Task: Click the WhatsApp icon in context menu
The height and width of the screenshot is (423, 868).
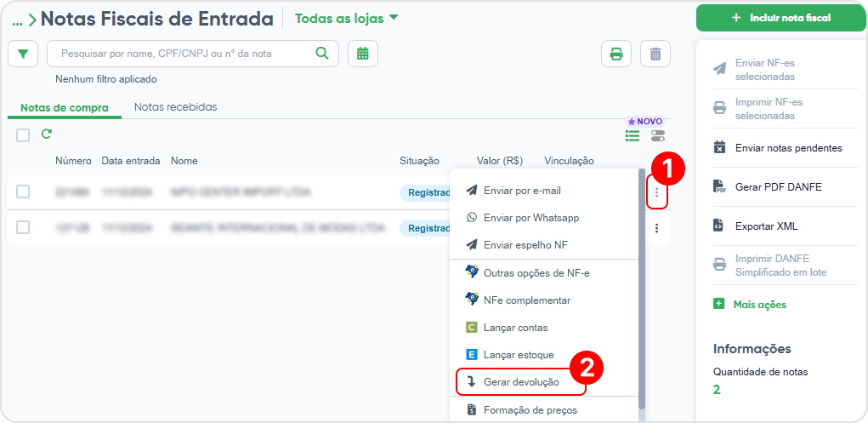Action: coord(472,218)
